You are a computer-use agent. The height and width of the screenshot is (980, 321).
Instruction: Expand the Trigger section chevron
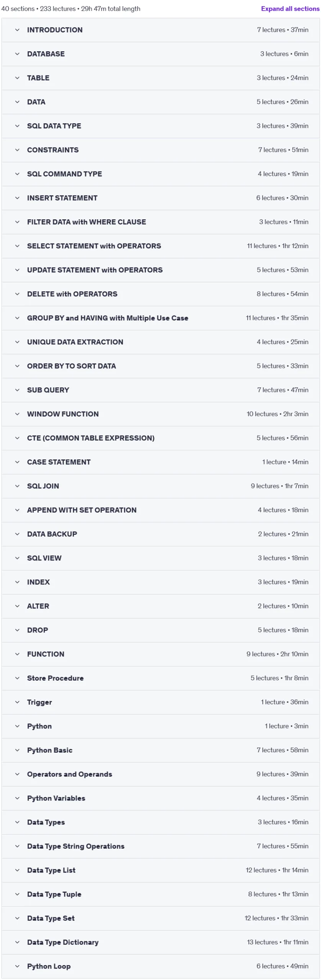pos(17,702)
